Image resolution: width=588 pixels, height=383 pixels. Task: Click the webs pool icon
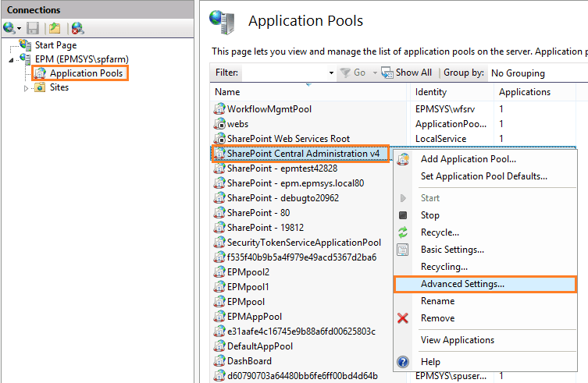tap(219, 124)
